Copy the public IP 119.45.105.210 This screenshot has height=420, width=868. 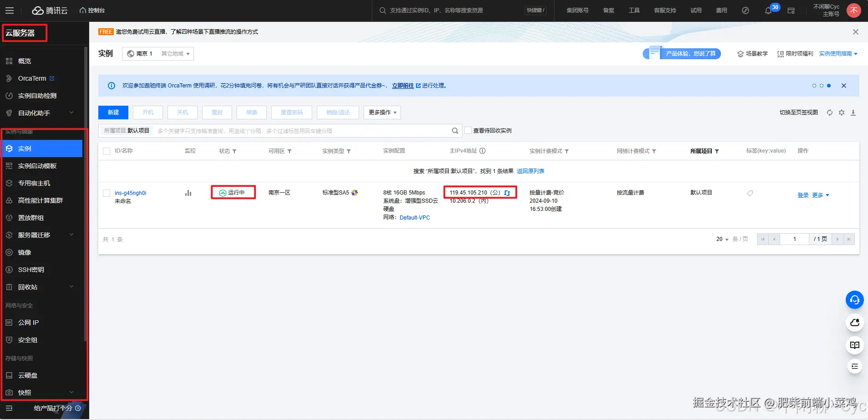pos(507,193)
